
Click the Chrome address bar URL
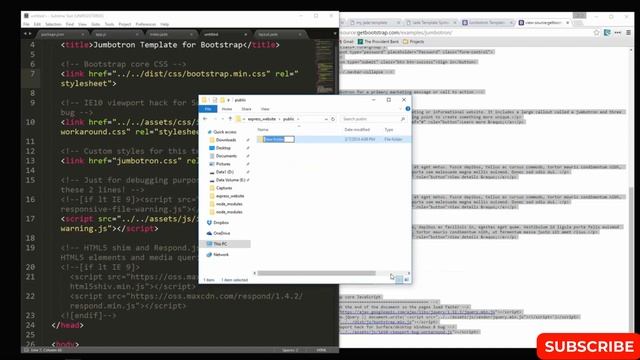pyautogui.click(x=396, y=33)
